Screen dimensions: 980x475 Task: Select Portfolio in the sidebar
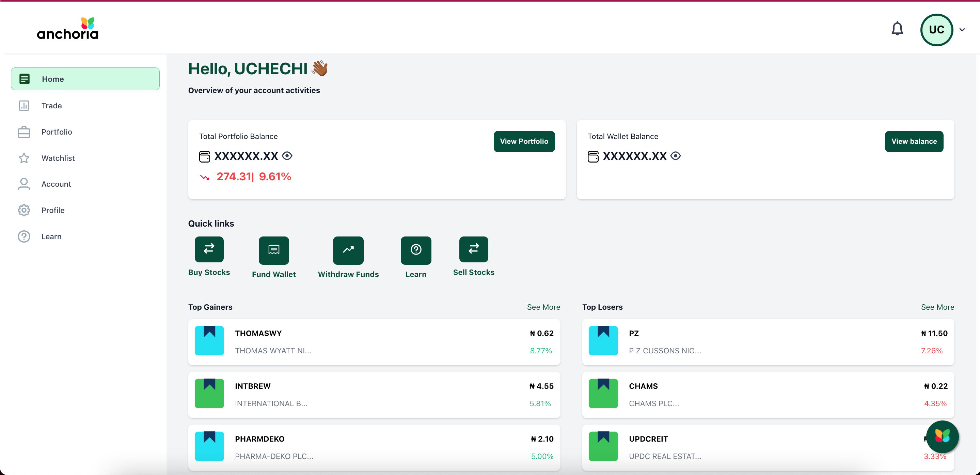point(56,132)
